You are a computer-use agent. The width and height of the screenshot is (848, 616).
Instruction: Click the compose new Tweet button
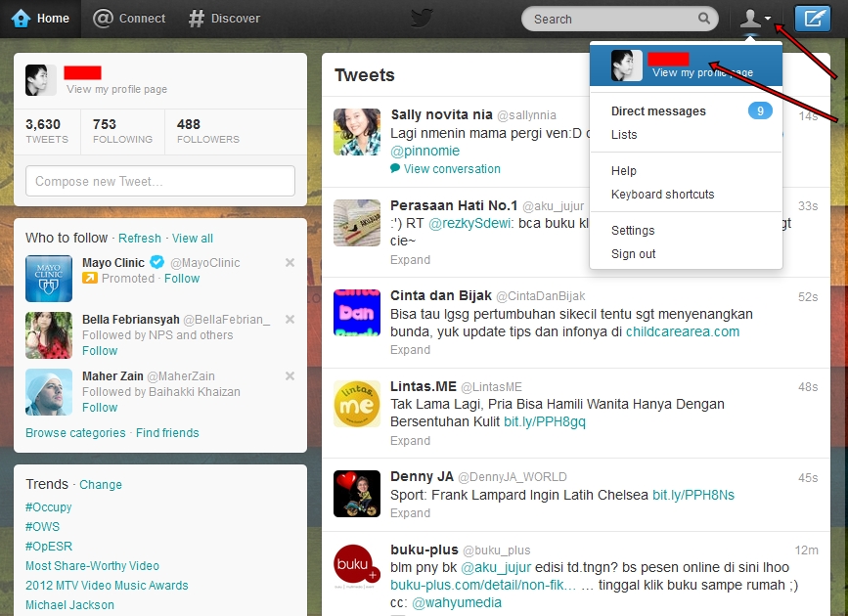pyautogui.click(x=813, y=19)
